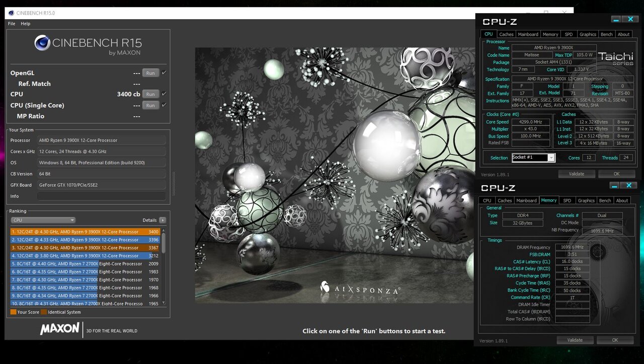Click the Memory Size 32 GBytes value
Viewport: 644px width, 364px height.
coord(523,223)
